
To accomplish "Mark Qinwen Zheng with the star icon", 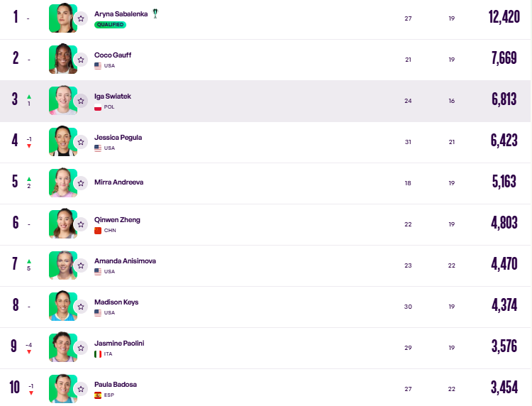I will coord(81,224).
